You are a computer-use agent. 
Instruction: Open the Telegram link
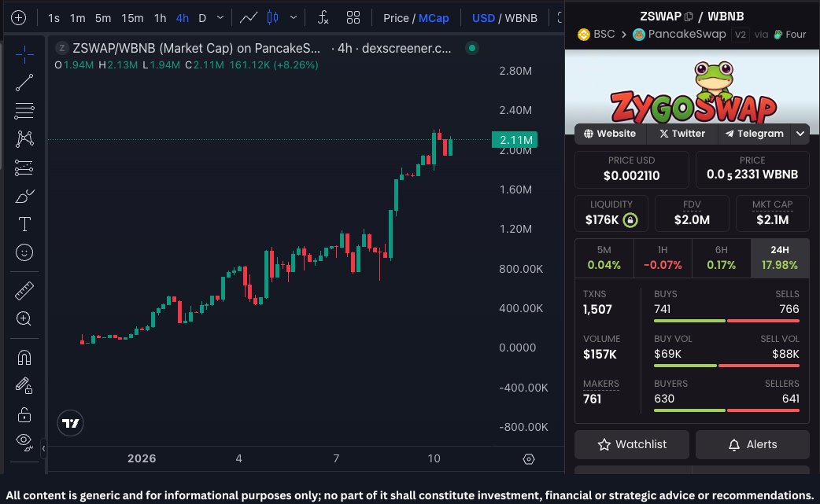tap(754, 134)
